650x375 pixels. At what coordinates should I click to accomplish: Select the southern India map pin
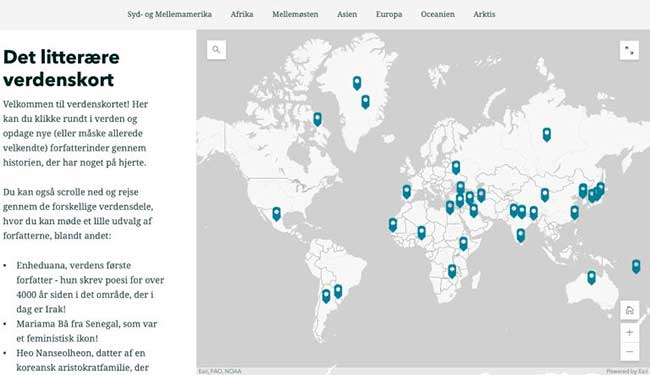(521, 235)
